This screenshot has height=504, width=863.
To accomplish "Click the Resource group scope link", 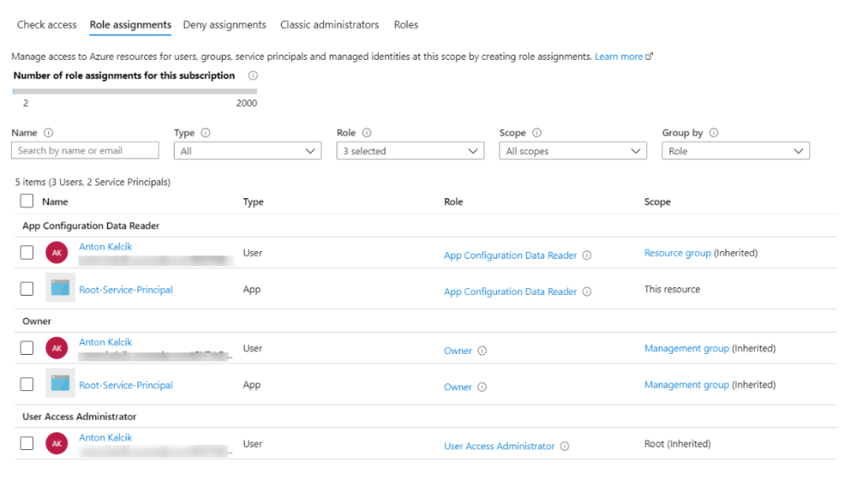I will [x=677, y=253].
